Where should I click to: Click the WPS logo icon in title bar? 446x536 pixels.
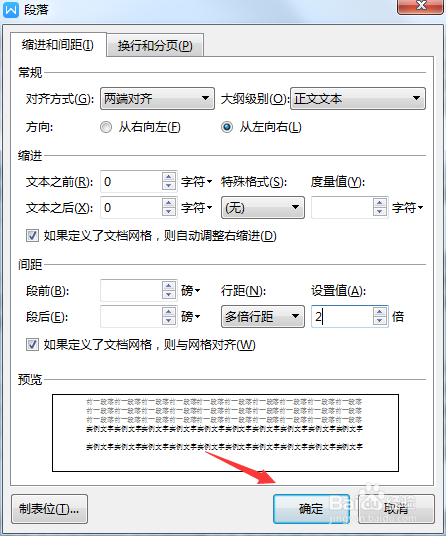point(11,10)
